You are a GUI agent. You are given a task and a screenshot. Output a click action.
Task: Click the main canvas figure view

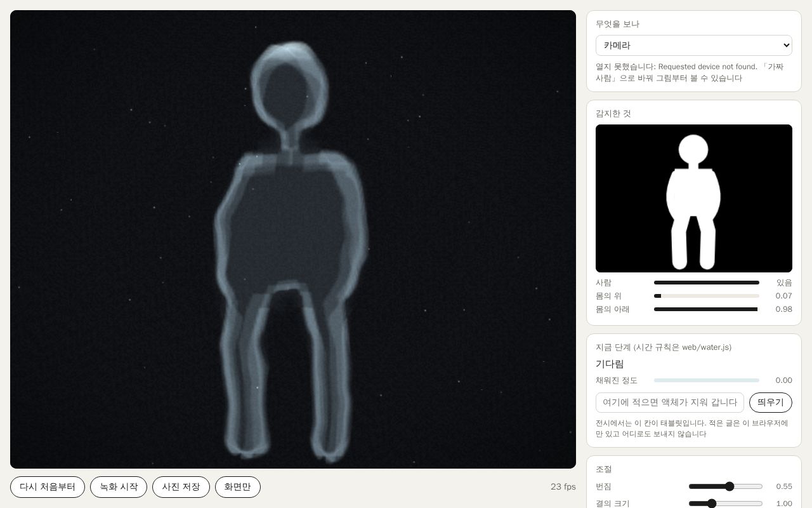[x=293, y=239]
